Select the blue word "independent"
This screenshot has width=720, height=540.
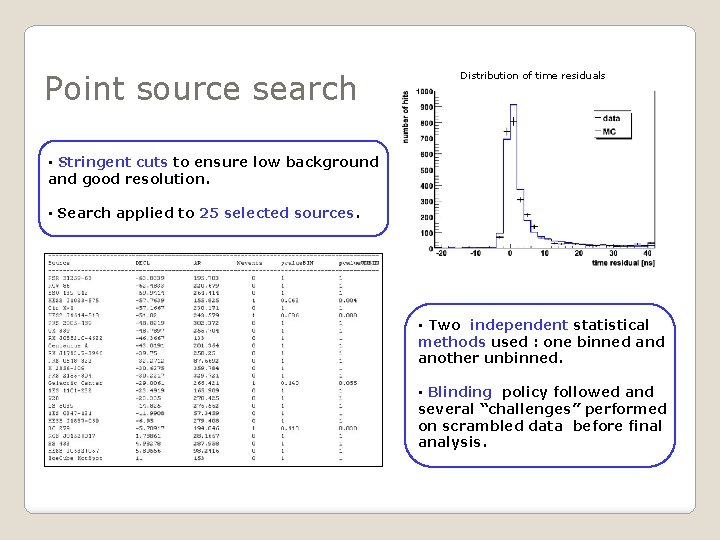tap(519, 325)
